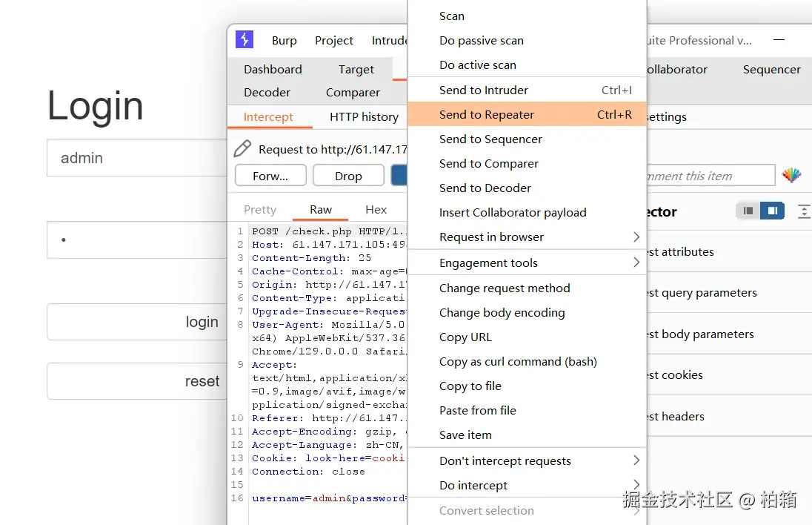Click the Cookie: look-here header line
Image resolution: width=812 pixels, height=525 pixels.
(330, 458)
